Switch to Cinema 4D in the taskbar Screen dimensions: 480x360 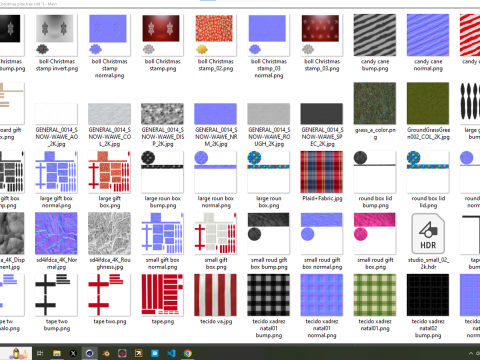tap(89, 353)
